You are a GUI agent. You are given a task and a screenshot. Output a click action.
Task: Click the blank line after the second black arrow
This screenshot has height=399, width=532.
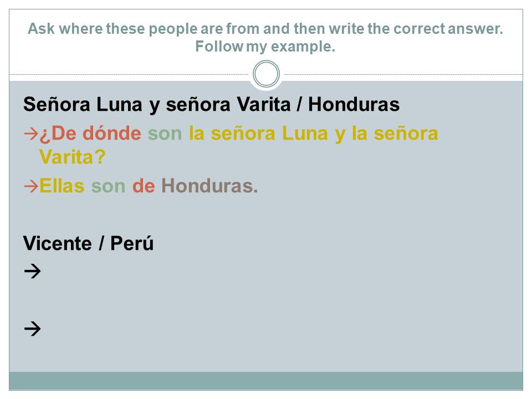point(272,329)
